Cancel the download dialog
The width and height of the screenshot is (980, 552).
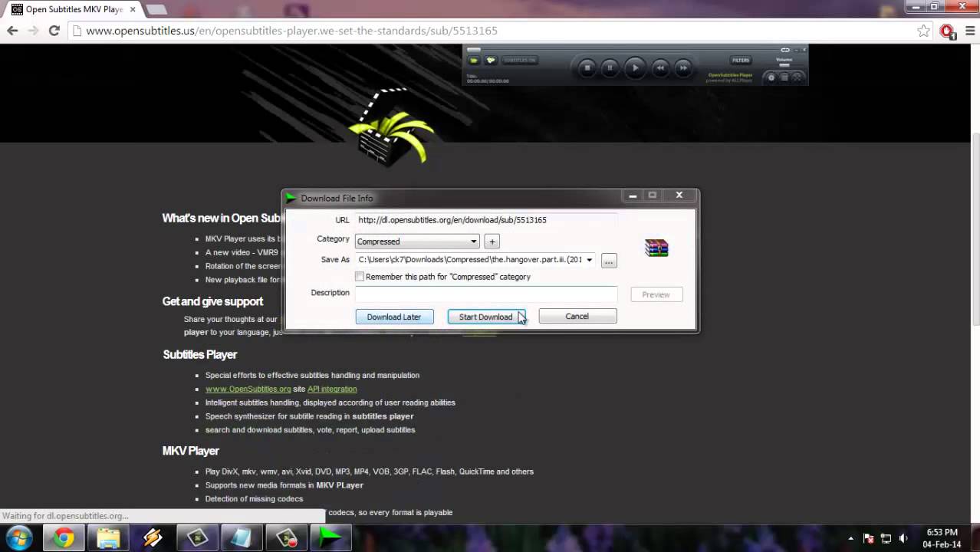pos(577,316)
